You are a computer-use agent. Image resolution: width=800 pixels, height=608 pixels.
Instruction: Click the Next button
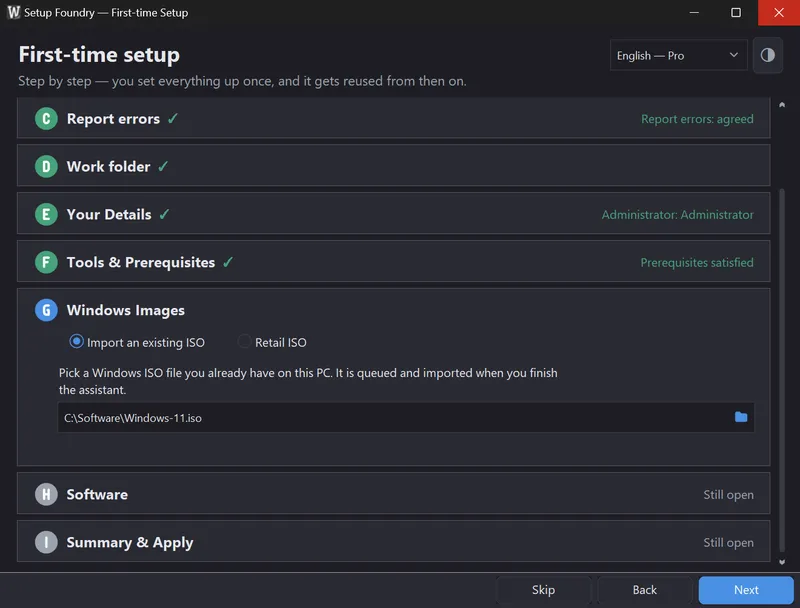746,590
